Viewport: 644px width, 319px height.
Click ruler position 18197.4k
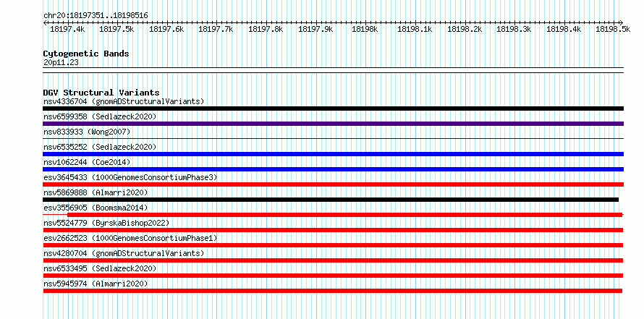[67, 29]
